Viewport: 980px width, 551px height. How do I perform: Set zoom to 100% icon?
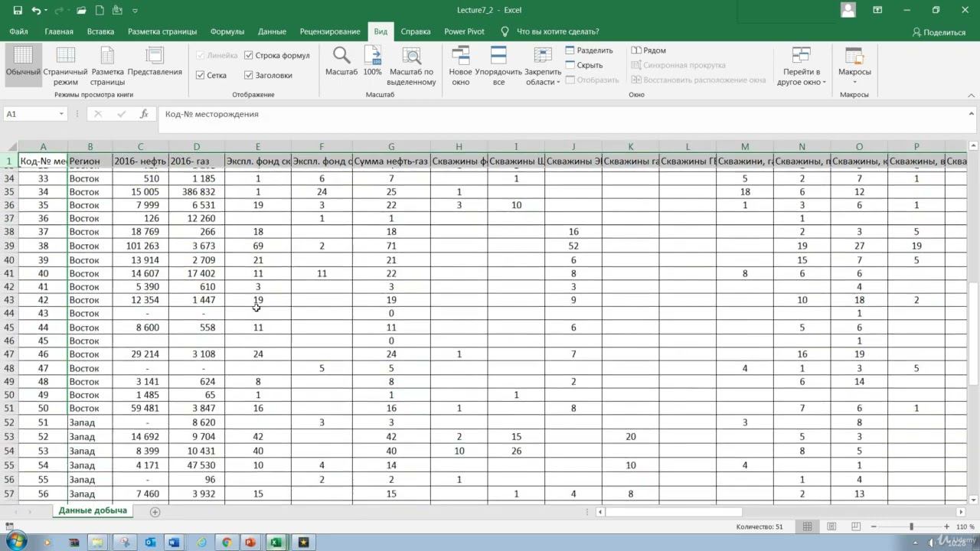click(x=372, y=56)
